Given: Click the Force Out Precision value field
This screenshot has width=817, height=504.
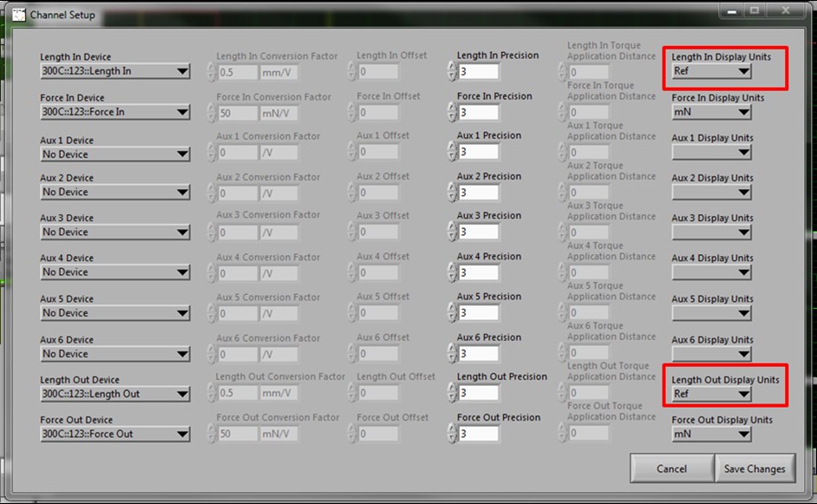Looking at the screenshot, I should [x=479, y=434].
